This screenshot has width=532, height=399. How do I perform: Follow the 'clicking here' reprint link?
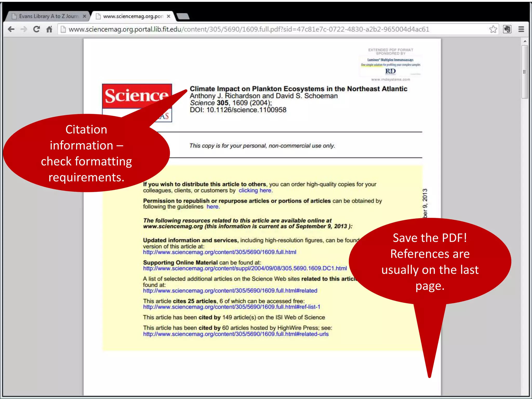pyautogui.click(x=255, y=190)
